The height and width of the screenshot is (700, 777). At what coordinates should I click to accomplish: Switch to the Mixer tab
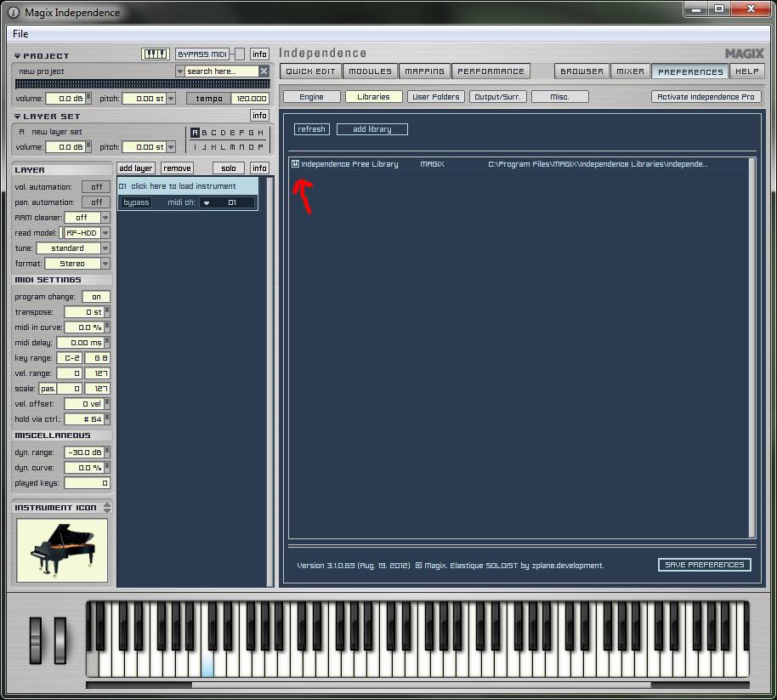pyautogui.click(x=630, y=71)
